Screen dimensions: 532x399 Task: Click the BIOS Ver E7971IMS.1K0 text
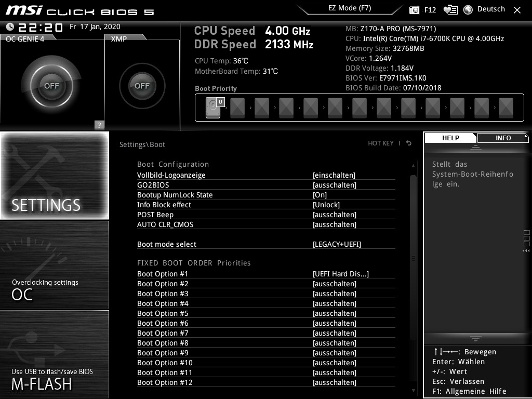pyautogui.click(x=386, y=78)
